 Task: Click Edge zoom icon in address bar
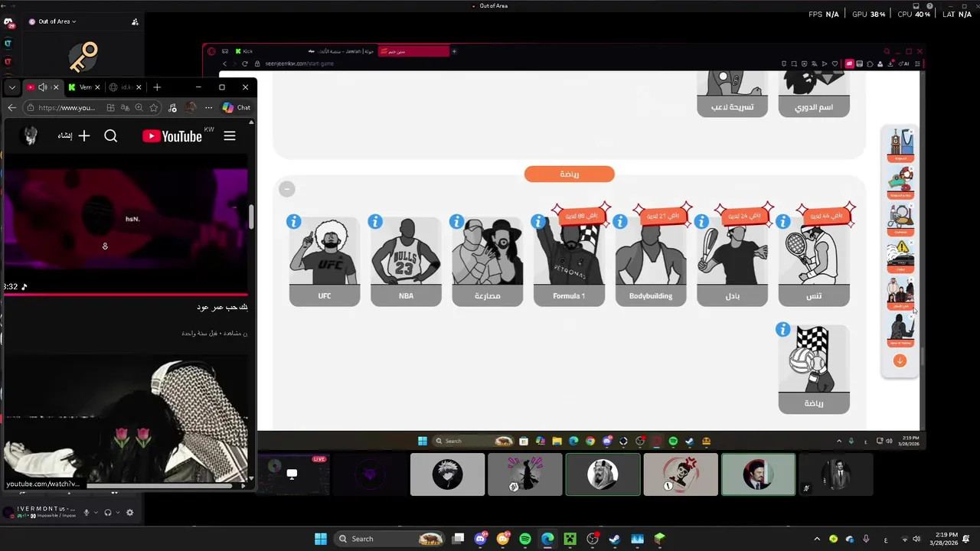coord(140,108)
